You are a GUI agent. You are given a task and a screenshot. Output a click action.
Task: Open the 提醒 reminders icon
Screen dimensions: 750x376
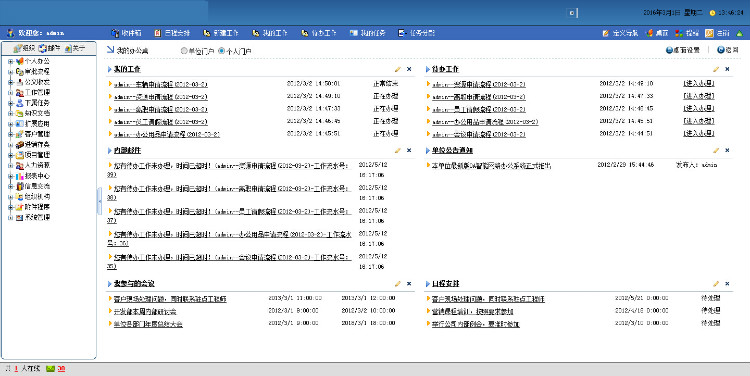(679, 33)
